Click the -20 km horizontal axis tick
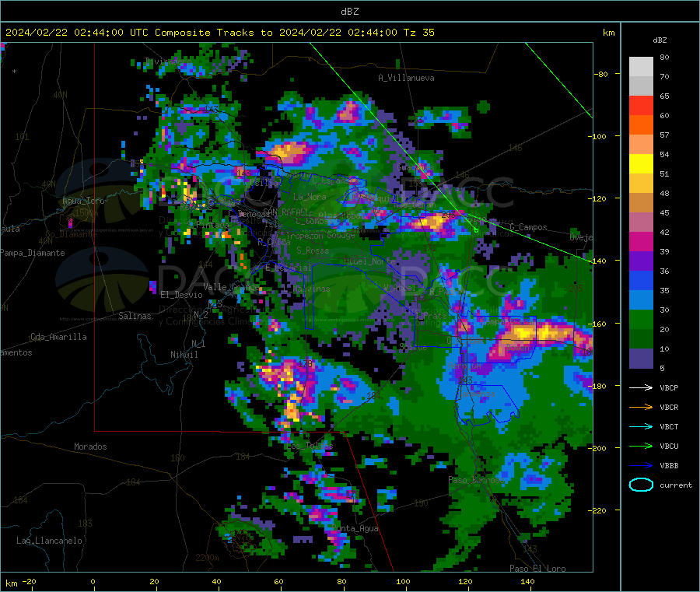This screenshot has width=700, height=592. [x=29, y=581]
